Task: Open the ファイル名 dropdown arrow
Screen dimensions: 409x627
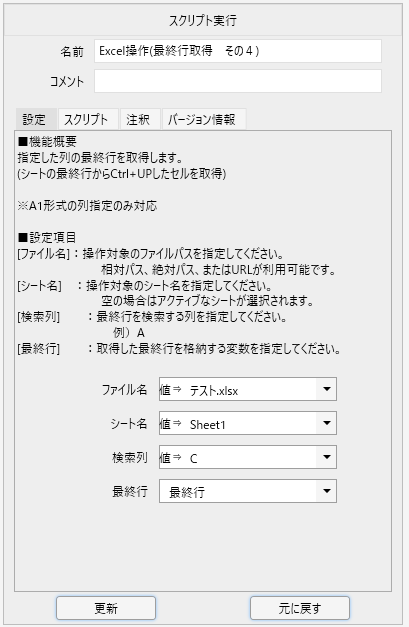Action: coord(327,389)
